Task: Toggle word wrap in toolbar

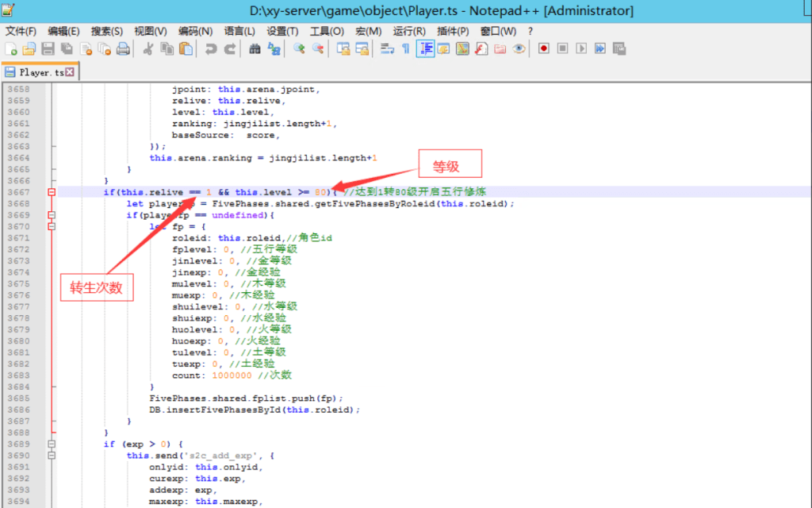Action: [387, 48]
